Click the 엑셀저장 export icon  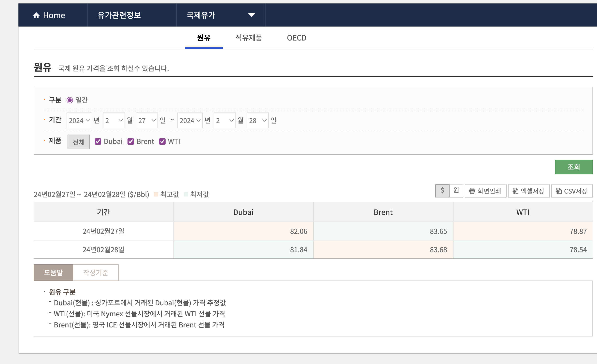tap(515, 191)
